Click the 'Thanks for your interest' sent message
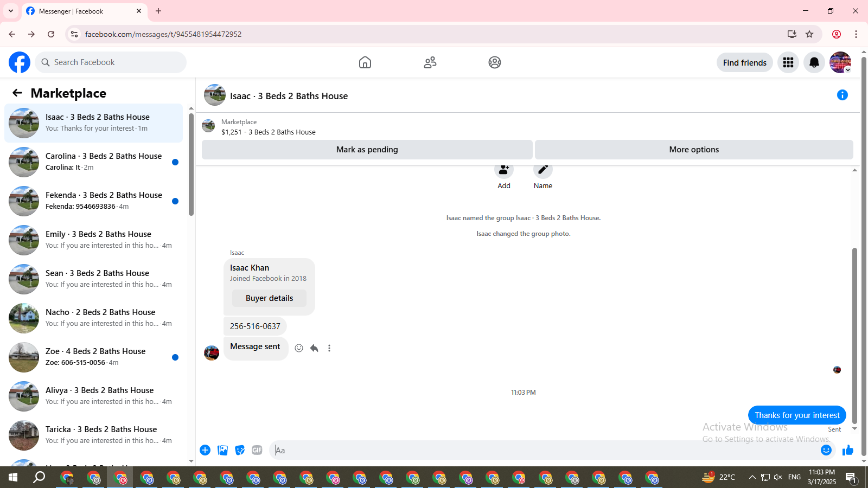The height and width of the screenshot is (488, 868). point(797,415)
